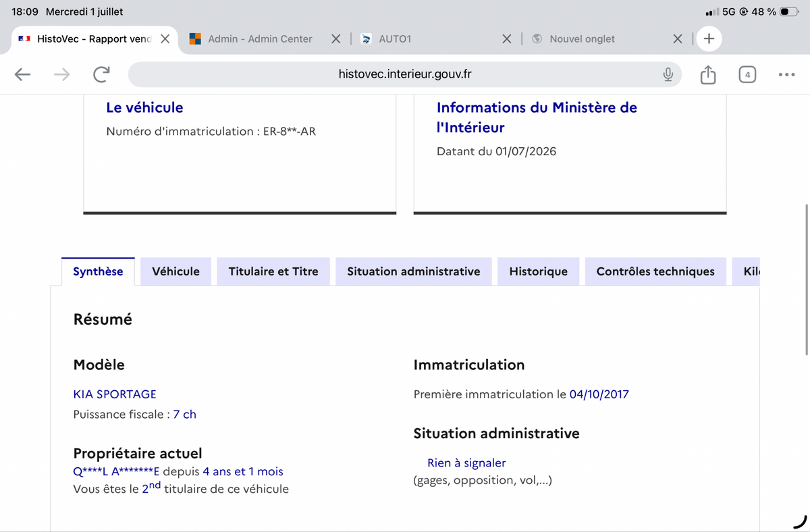The image size is (810, 532).
Task: Tap the microphone icon in address bar
Action: coord(668,74)
